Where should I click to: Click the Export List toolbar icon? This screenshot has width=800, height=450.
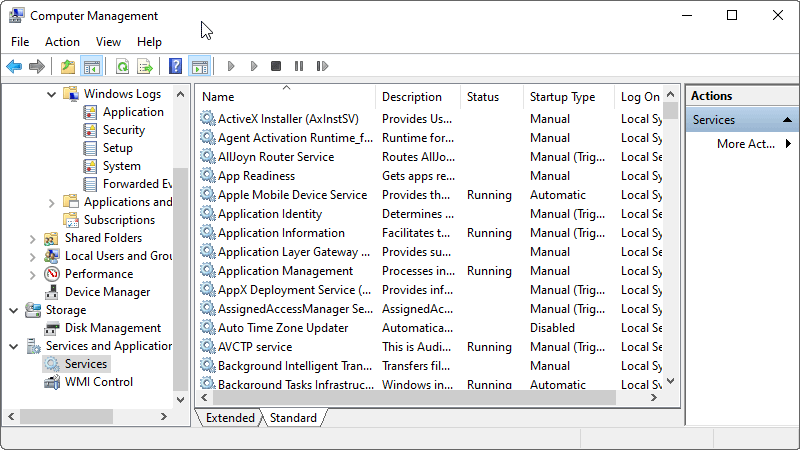145,66
